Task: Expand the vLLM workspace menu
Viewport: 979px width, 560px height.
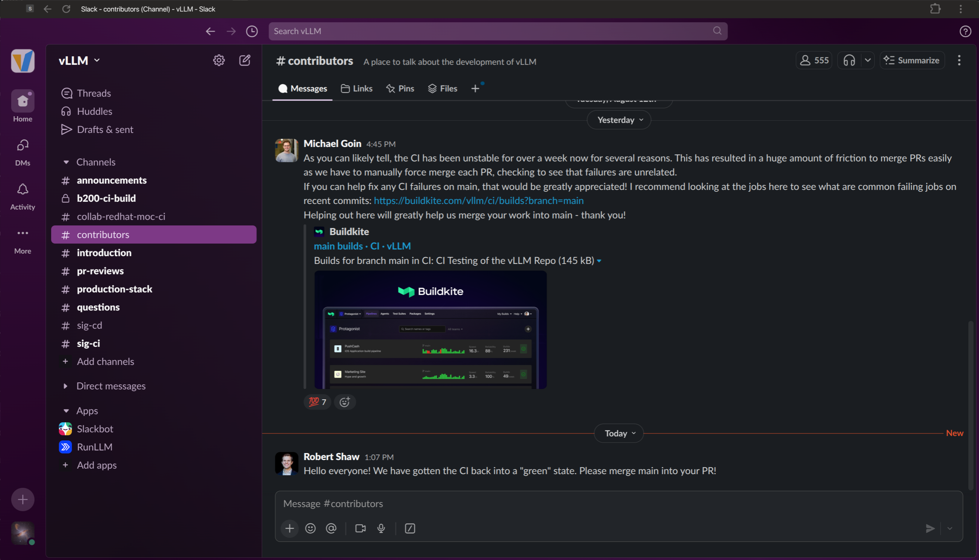Action: (79, 60)
